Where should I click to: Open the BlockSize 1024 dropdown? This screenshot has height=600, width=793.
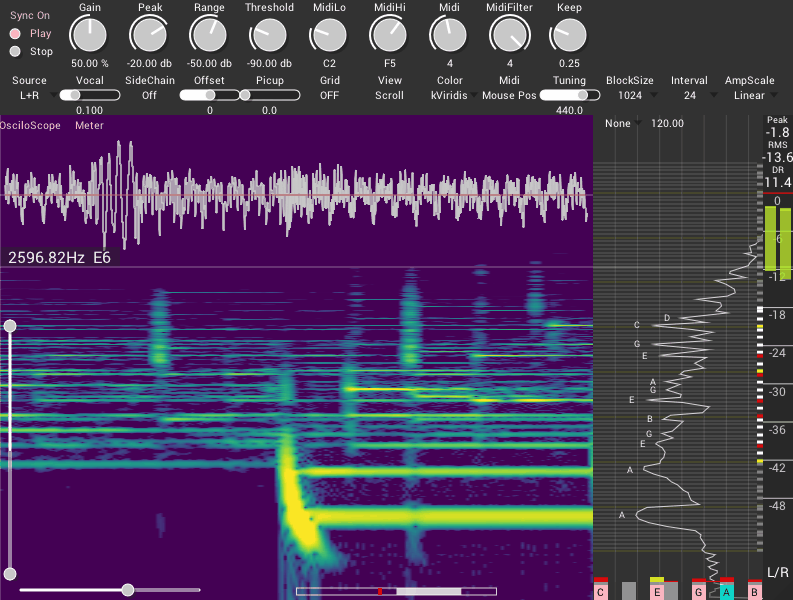[635, 95]
